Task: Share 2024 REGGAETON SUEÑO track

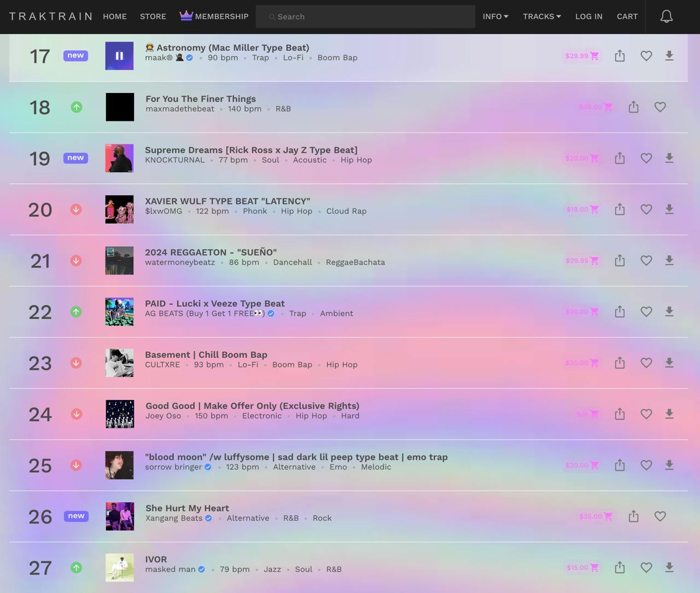Action: [620, 260]
